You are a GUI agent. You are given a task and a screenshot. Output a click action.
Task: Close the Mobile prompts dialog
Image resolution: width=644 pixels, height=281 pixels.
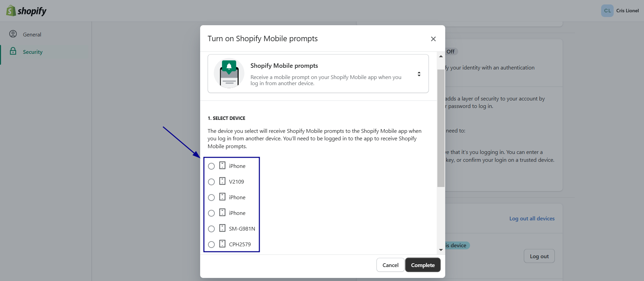pos(433,39)
